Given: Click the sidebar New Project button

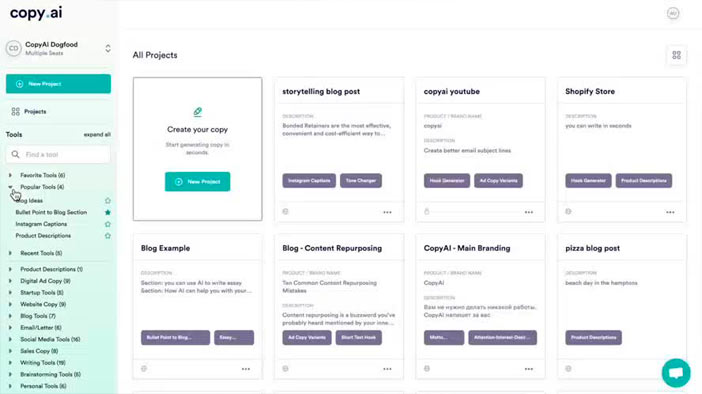Looking at the screenshot, I should (x=58, y=84).
